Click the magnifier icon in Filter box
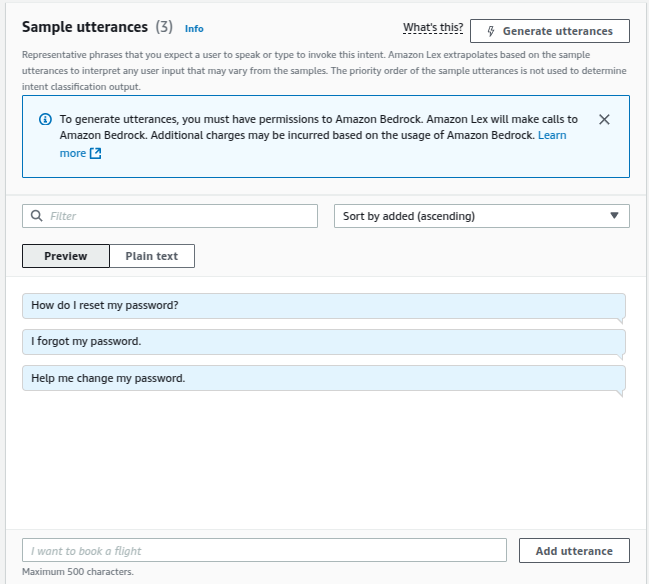This screenshot has height=584, width=649. [36, 216]
